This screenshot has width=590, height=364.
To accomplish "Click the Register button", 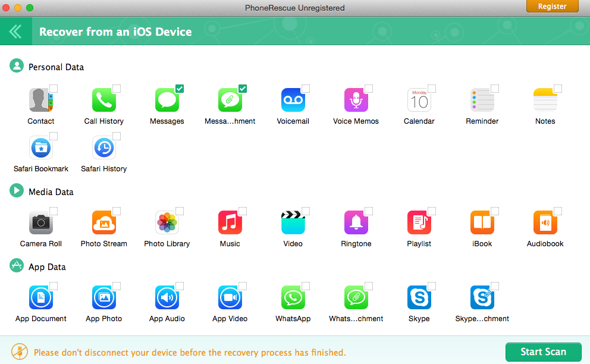I will click(552, 6).
